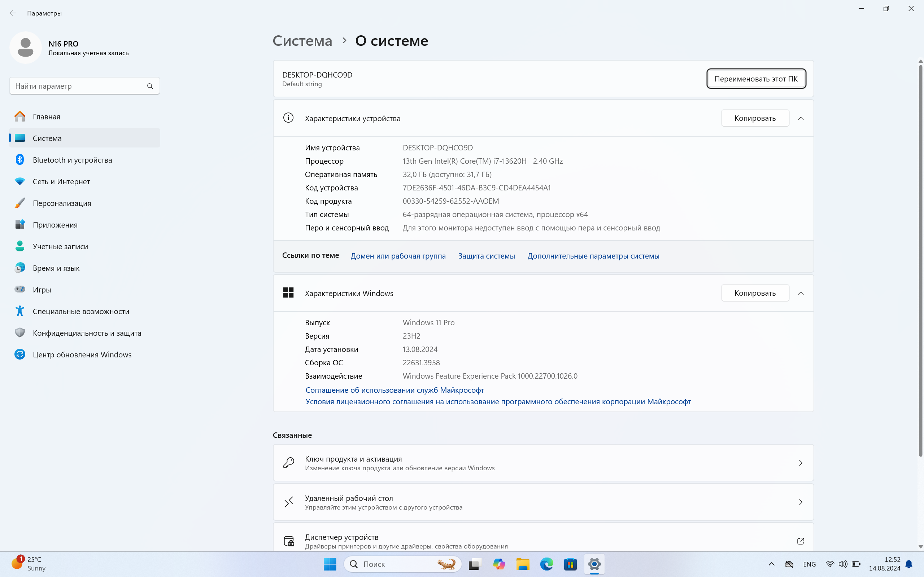Open the Microsoft Store taskbar icon

[x=570, y=564]
